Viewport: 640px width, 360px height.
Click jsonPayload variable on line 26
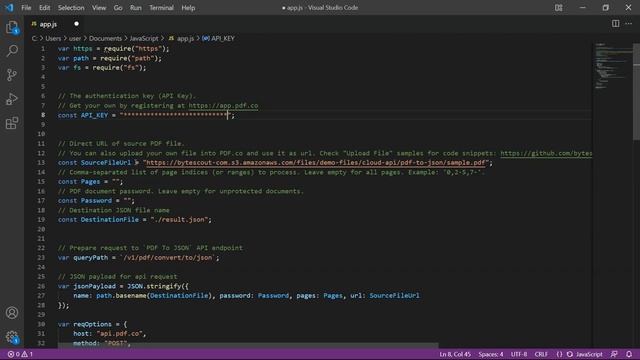[94, 286]
